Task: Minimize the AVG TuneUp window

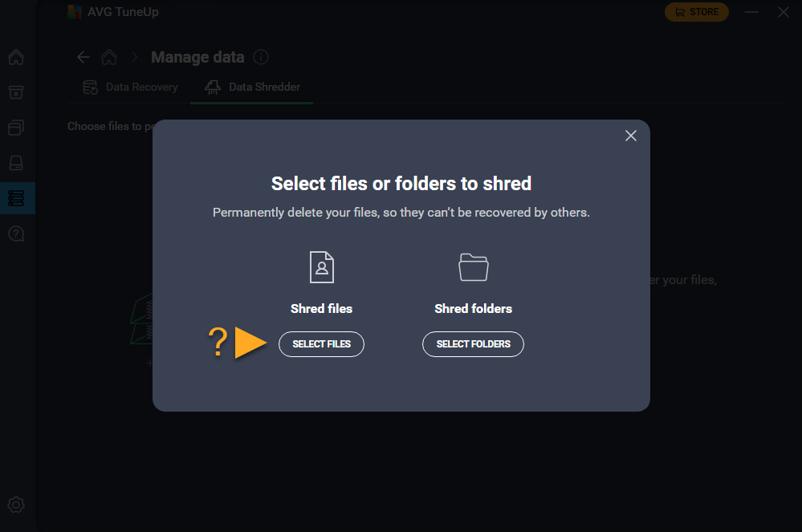Action: pyautogui.click(x=751, y=12)
